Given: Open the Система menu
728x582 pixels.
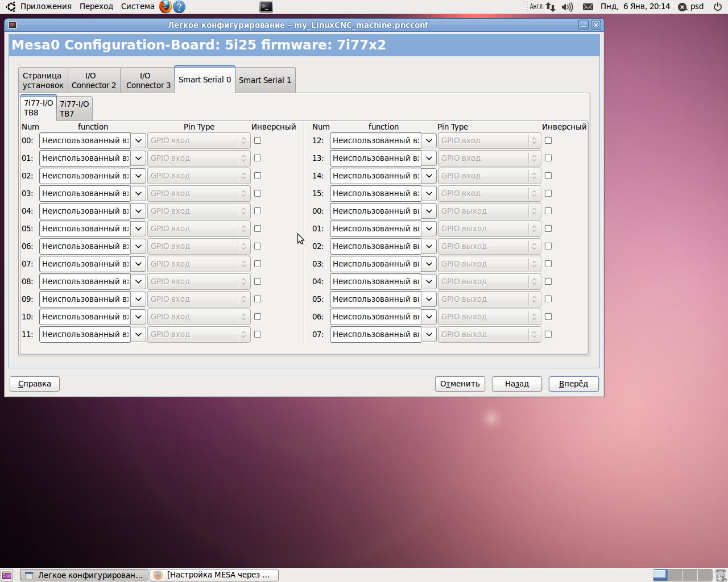Looking at the screenshot, I should tap(138, 7).
